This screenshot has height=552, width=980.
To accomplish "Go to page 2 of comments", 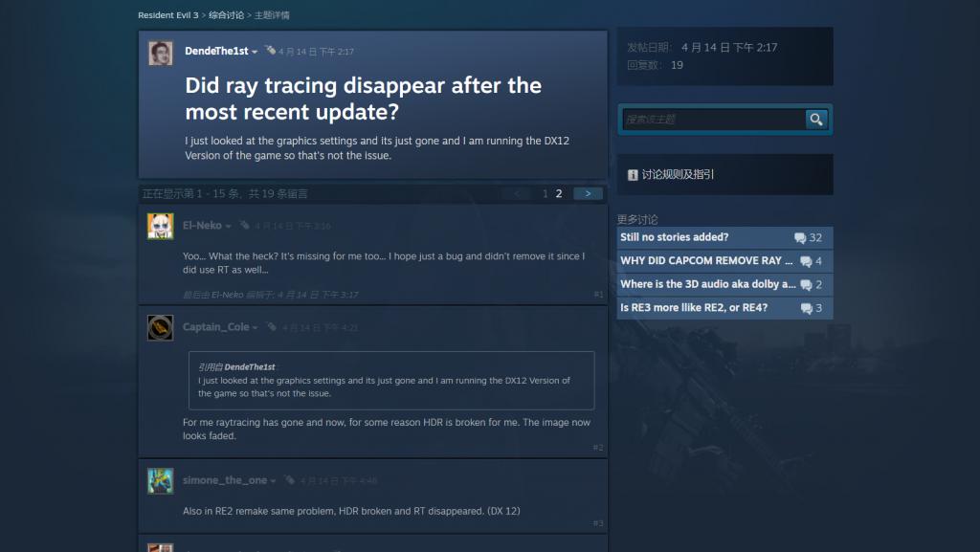I will [x=559, y=193].
